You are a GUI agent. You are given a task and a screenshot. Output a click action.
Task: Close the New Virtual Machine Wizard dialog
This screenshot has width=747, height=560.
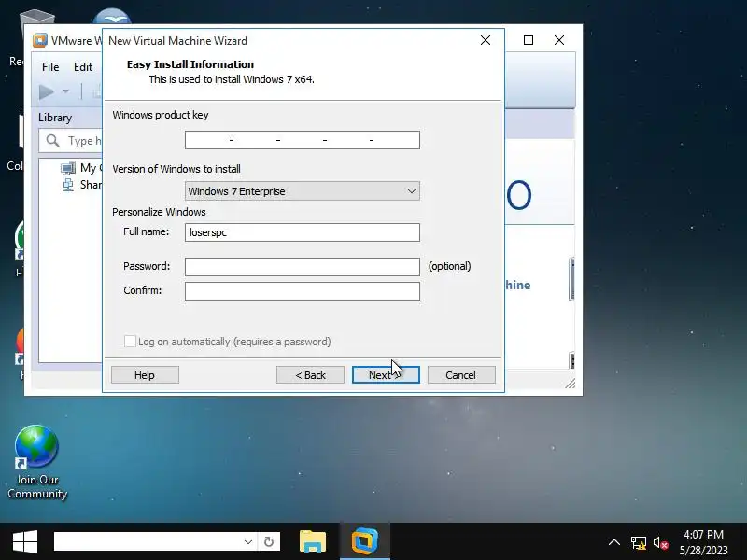tap(486, 40)
